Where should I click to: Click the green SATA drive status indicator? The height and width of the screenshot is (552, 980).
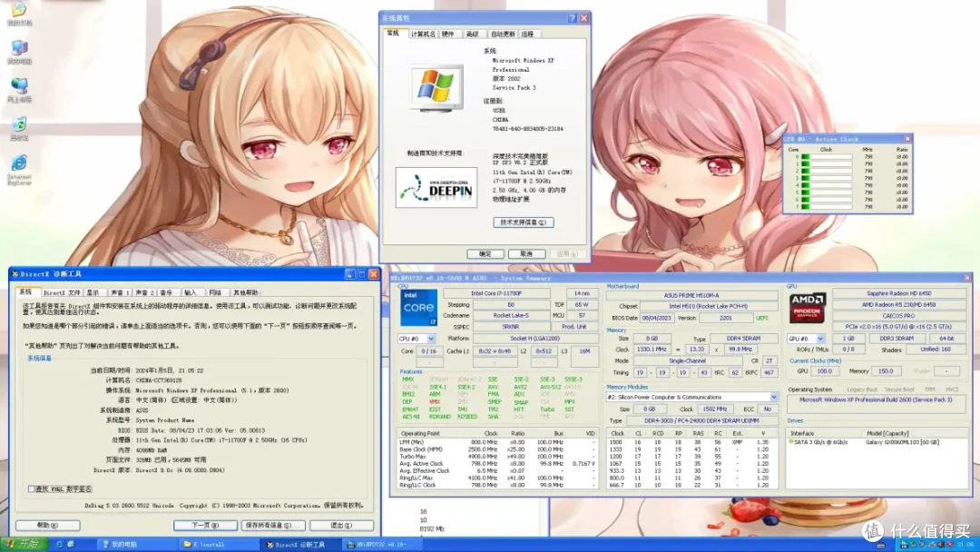[x=790, y=442]
